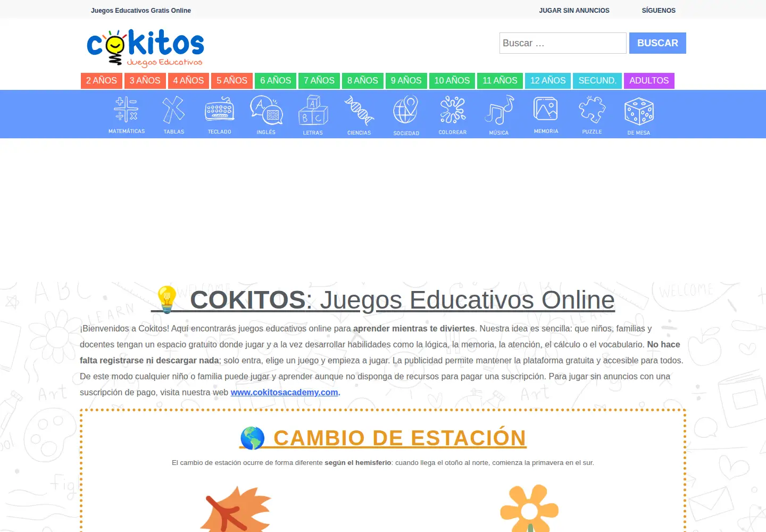The width and height of the screenshot is (766, 532).
Task: Open the Música notes icon
Action: tap(499, 115)
